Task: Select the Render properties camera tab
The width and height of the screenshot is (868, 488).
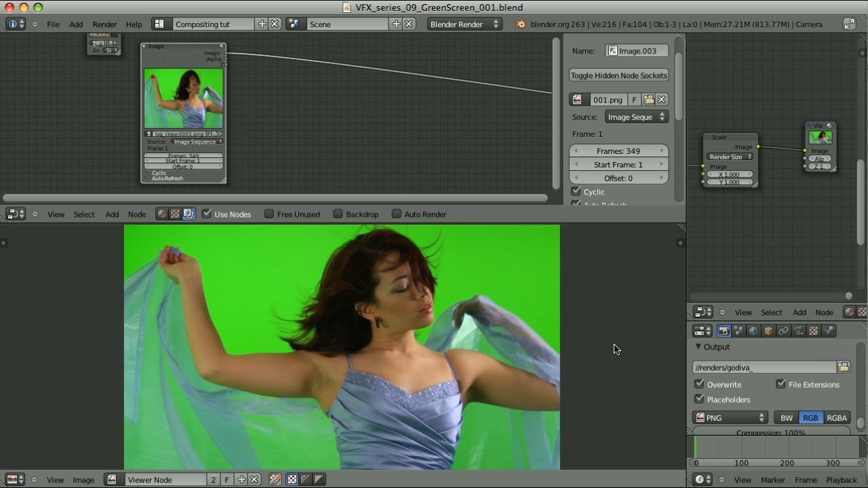Action: click(x=724, y=331)
